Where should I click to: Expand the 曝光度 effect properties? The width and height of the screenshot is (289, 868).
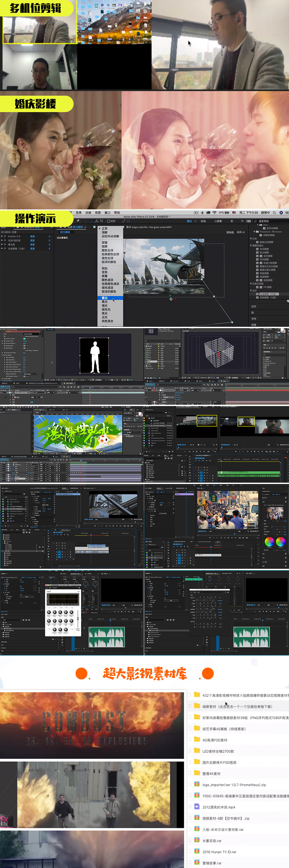pos(2,245)
